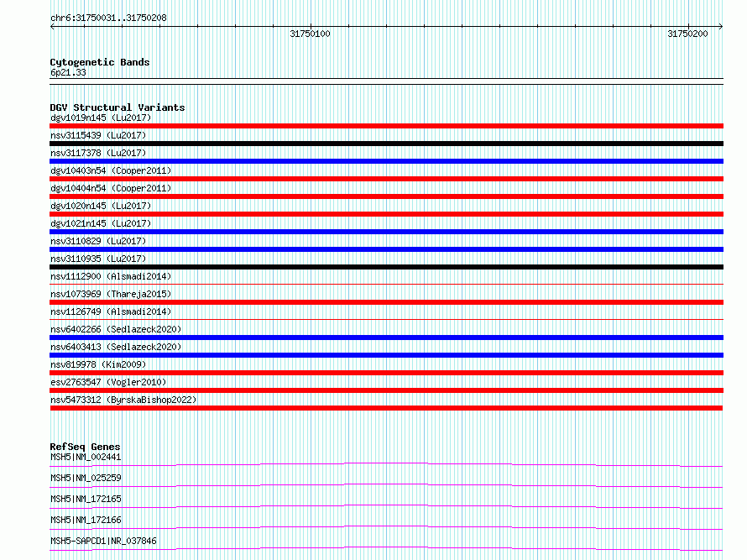Viewport: 747px width, 560px height.
Task: Select the DGV Structural Variants track title
Action: (x=118, y=107)
